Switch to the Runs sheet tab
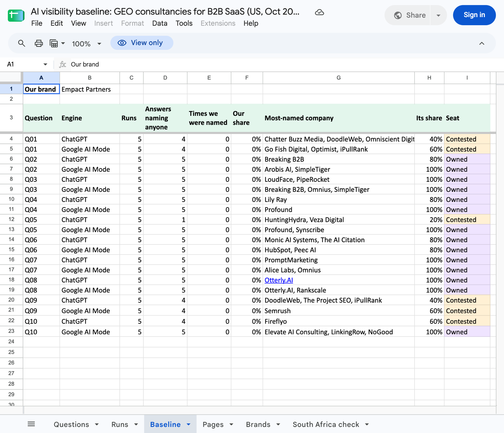Image resolution: width=504 pixels, height=433 pixels. coord(120,424)
